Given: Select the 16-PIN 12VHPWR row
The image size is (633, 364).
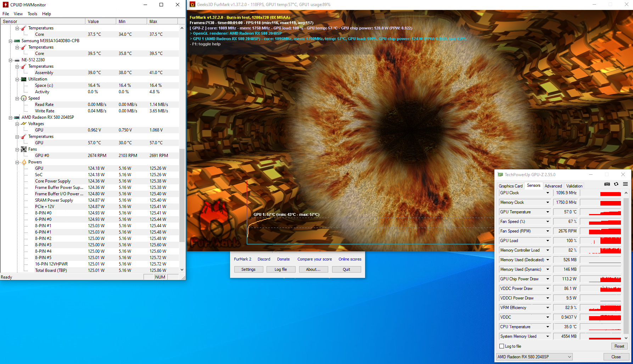Looking at the screenshot, I should pos(89,264).
